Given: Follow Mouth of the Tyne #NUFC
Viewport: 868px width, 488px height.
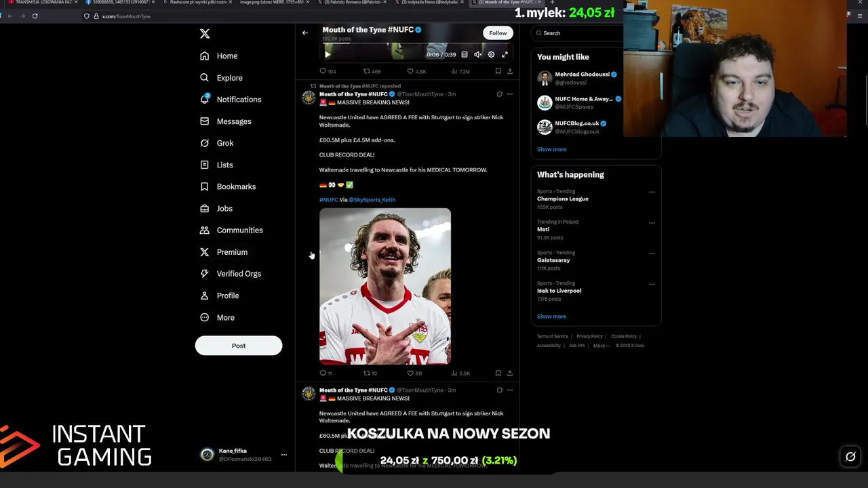Looking at the screenshot, I should pyautogui.click(x=498, y=33).
